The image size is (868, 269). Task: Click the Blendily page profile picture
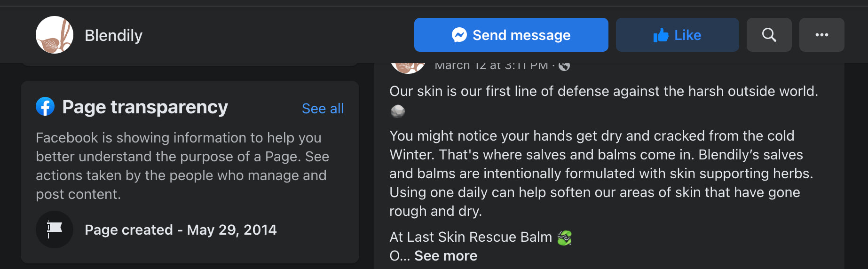[55, 35]
